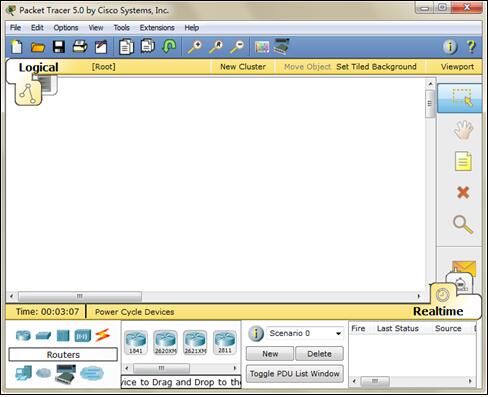Click device list right scroll arrow
Screen dimensions: 490x397
pyautogui.click(x=235, y=368)
